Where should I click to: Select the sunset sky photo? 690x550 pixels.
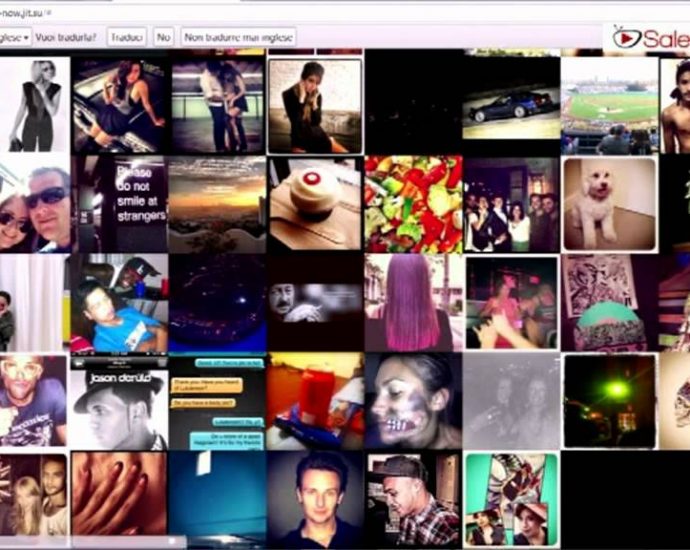(x=217, y=203)
